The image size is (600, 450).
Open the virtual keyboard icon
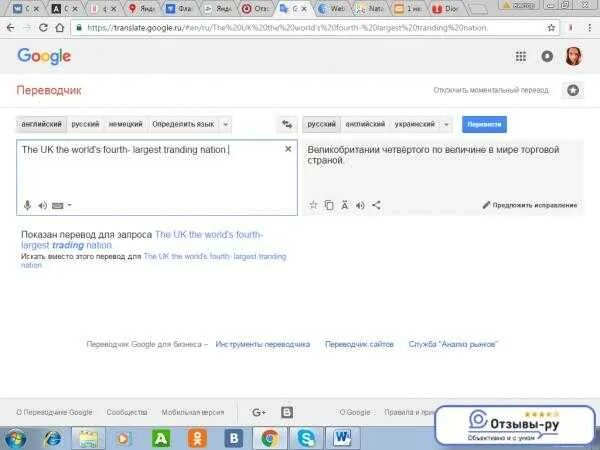[x=58, y=206]
